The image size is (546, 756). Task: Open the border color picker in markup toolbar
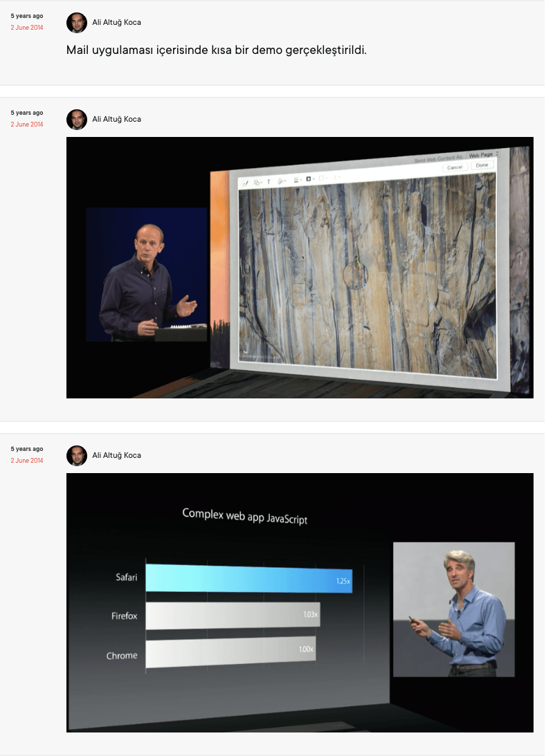309,179
